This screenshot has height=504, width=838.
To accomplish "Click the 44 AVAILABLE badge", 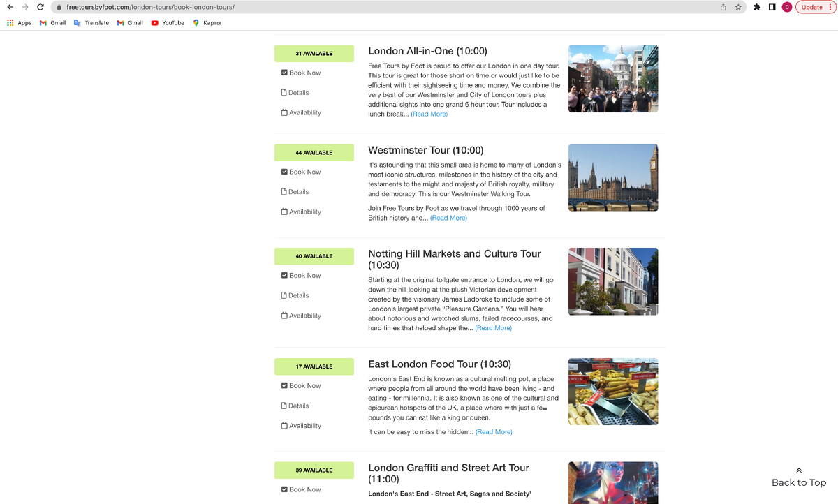I will click(x=314, y=153).
